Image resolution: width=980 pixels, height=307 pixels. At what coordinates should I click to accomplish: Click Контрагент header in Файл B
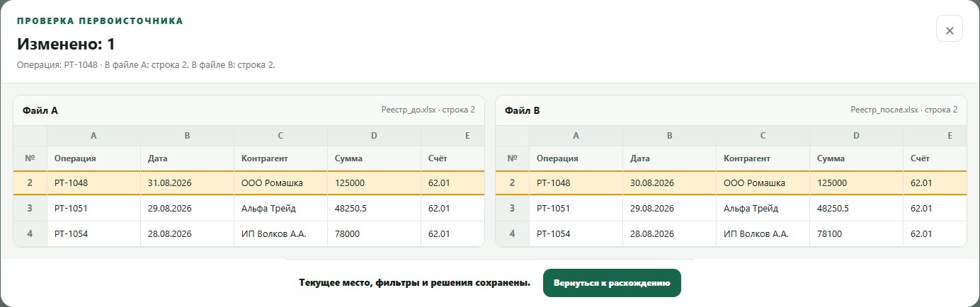763,158
